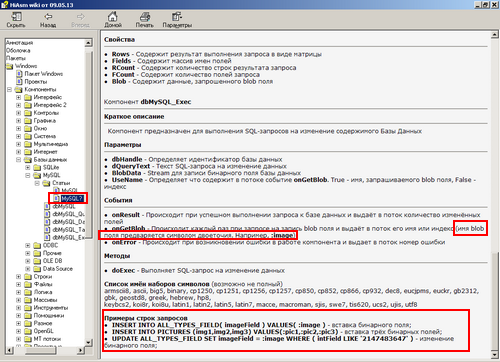Open the Оболочка tree entry
This screenshot has height=362, width=500.
[x=18, y=50]
